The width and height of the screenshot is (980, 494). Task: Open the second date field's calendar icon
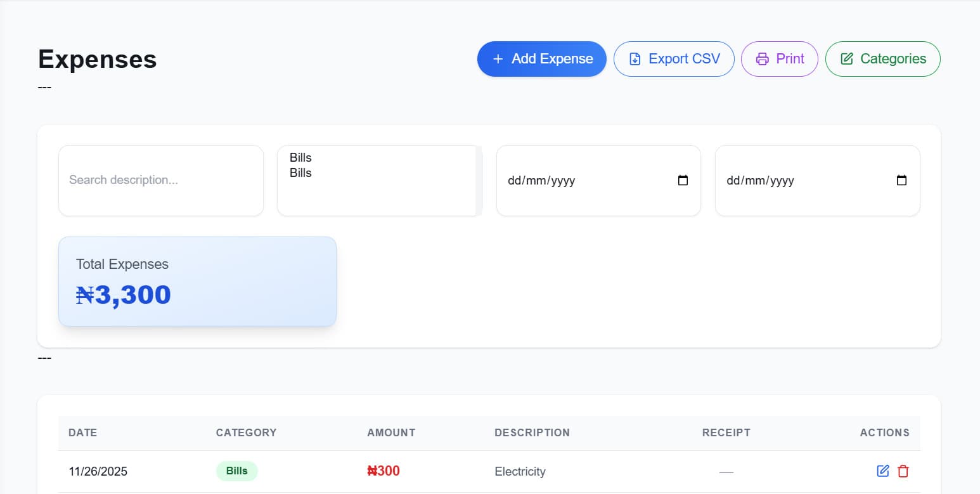(901, 180)
